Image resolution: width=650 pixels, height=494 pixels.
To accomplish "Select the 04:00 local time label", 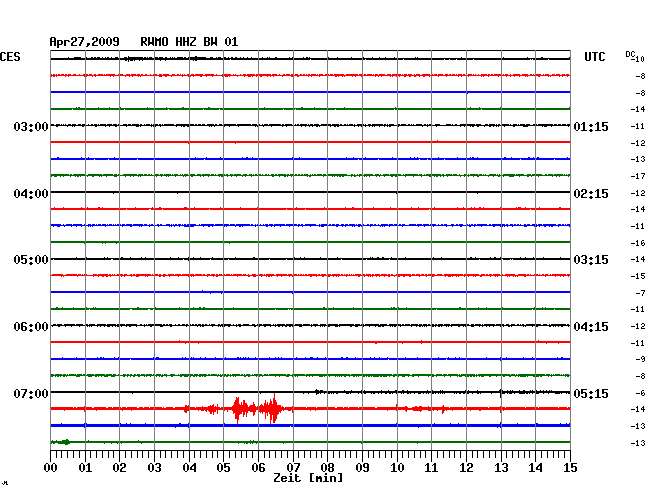I will pyautogui.click(x=31, y=194).
